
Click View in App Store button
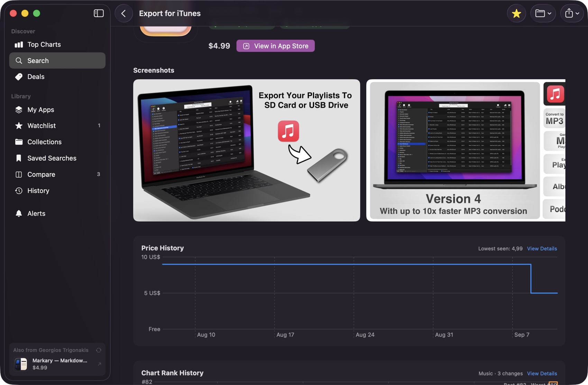pos(275,46)
